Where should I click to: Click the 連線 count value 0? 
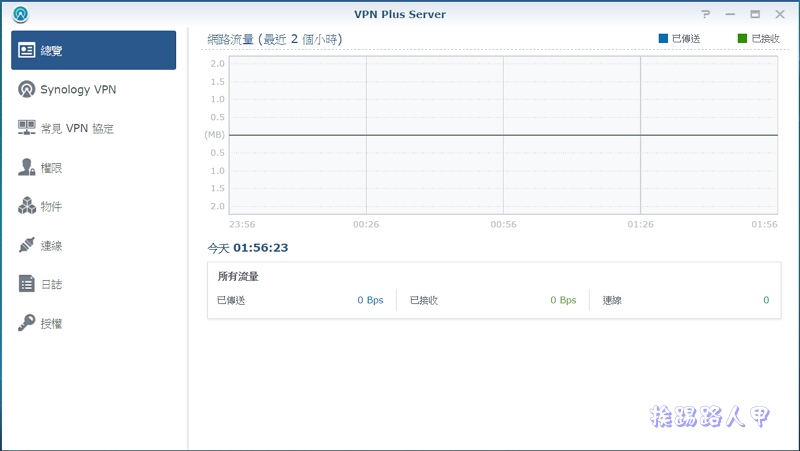coord(766,300)
